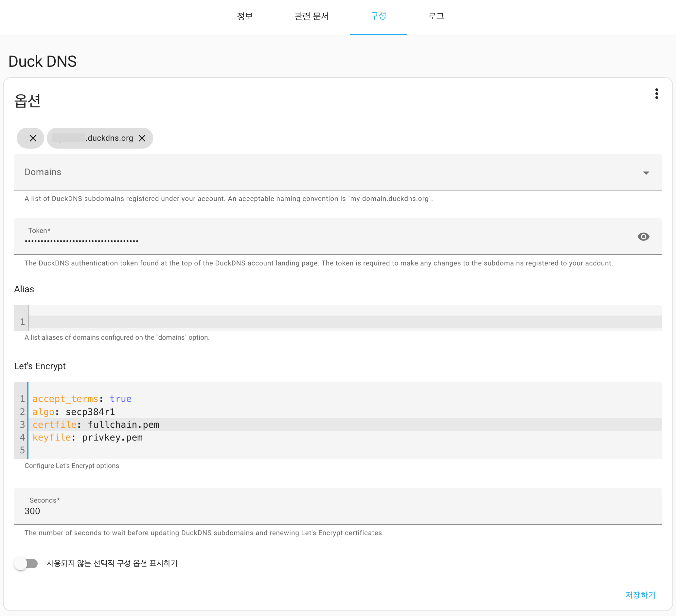Click the algo secp384r1 line

(201, 412)
